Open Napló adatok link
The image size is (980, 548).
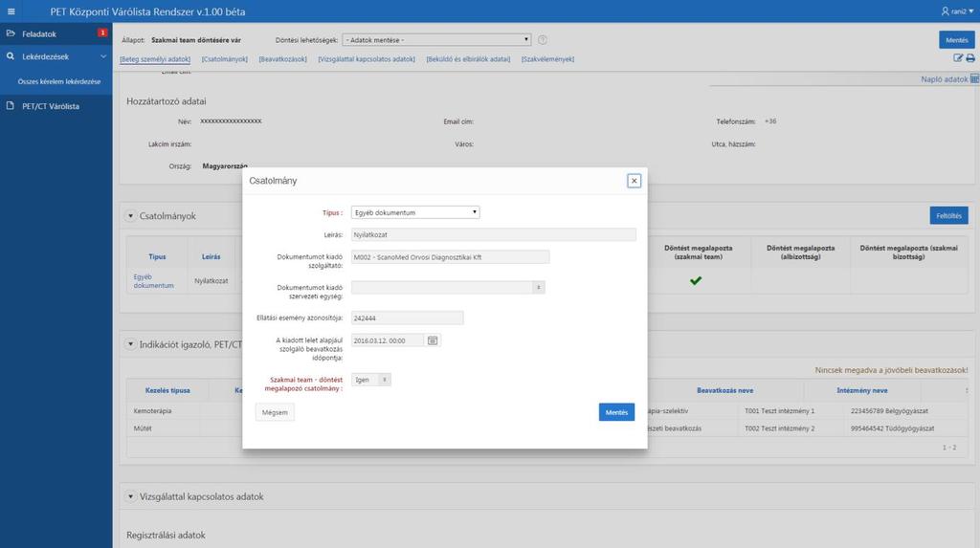pos(944,79)
